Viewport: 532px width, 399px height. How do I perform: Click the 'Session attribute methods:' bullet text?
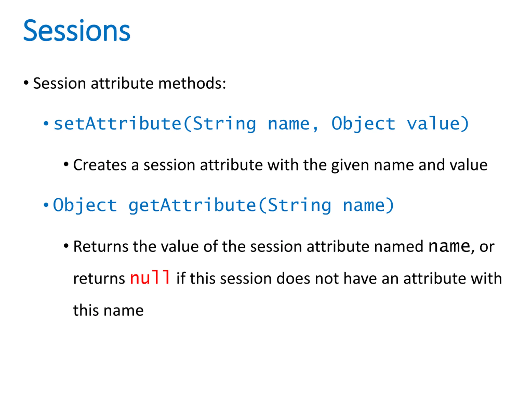[129, 83]
